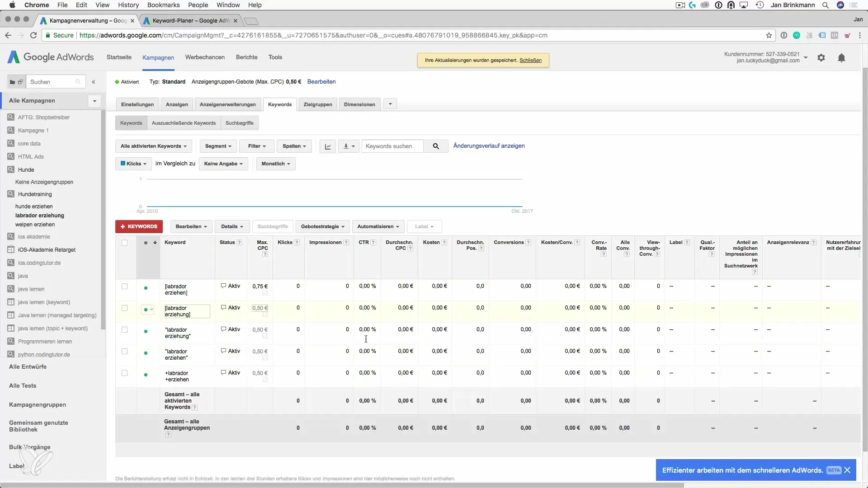The width and height of the screenshot is (868, 488).
Task: Switch to the Dimensionen tab
Action: coord(359,104)
